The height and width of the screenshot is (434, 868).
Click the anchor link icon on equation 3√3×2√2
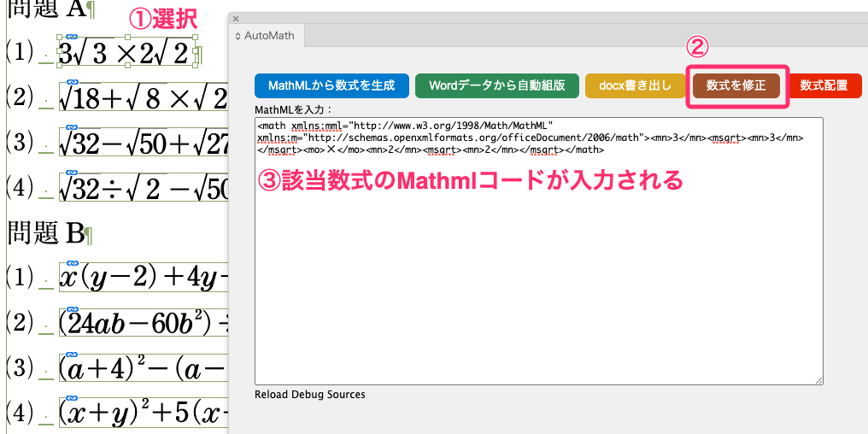point(73,37)
